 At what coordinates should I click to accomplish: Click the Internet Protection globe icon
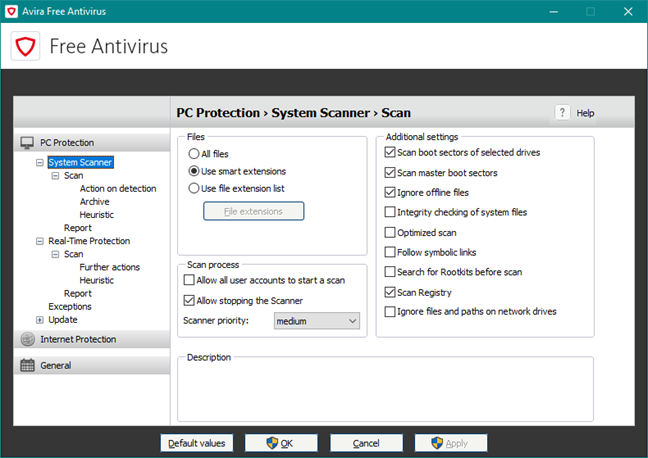click(28, 339)
